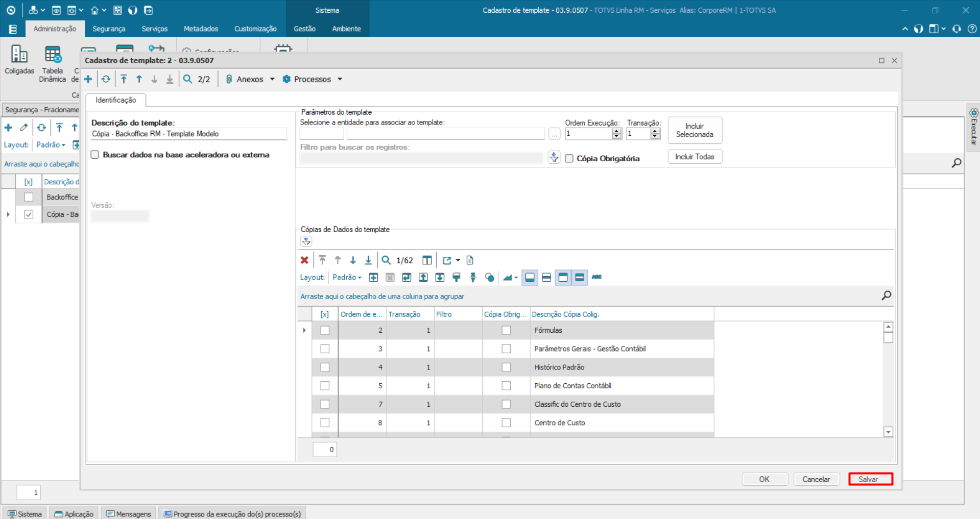Open the Processos dropdown menu
980x519 pixels.
[x=313, y=79]
